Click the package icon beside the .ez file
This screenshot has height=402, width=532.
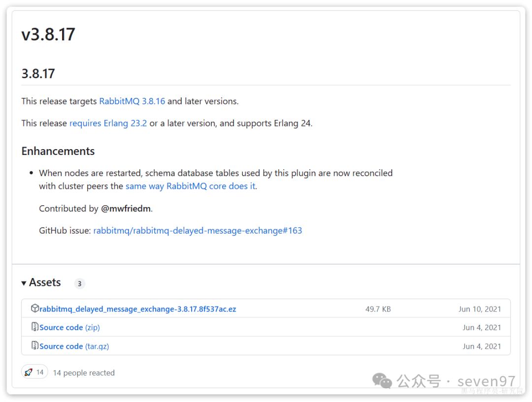pos(35,308)
